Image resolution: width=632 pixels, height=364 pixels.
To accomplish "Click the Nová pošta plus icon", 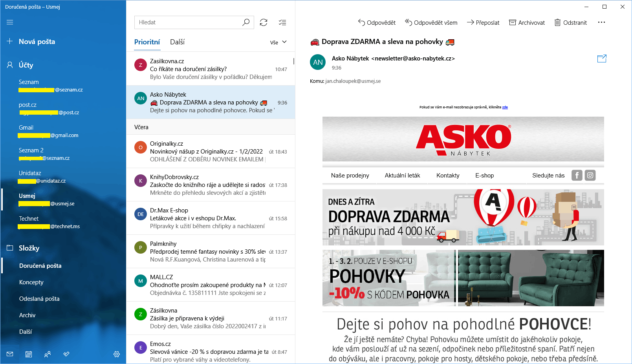I will coord(10,41).
